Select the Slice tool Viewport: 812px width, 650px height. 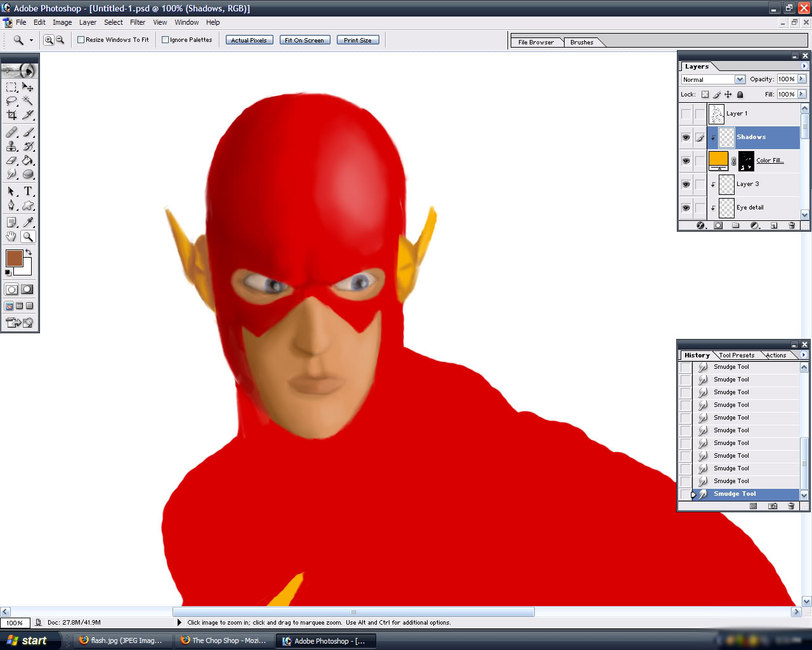pyautogui.click(x=28, y=115)
